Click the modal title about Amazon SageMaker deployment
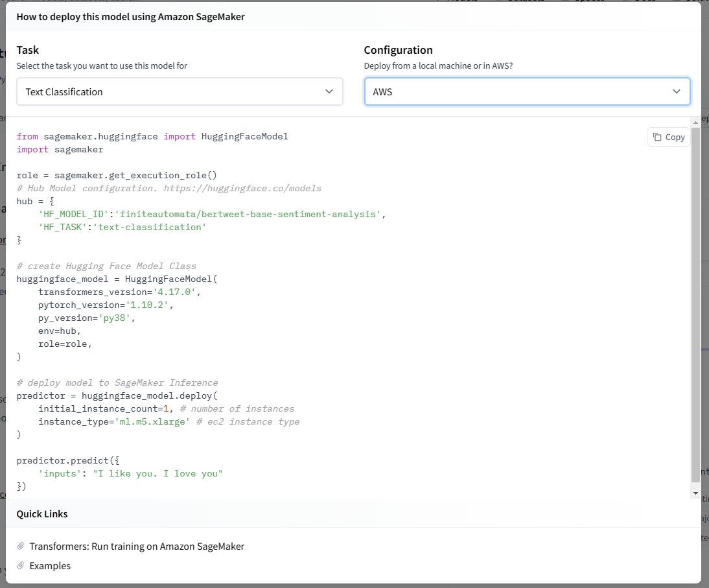The width and height of the screenshot is (709, 588). (131, 16)
